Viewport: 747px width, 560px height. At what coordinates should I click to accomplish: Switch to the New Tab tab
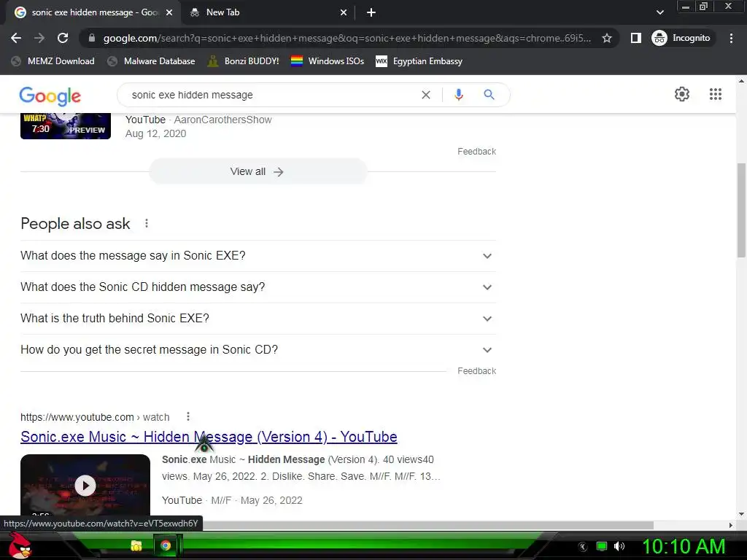(x=268, y=12)
